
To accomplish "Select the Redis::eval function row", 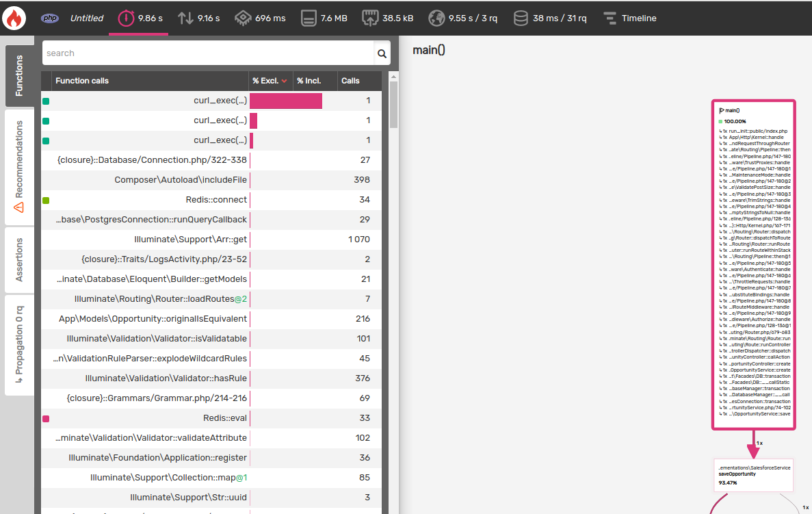I will click(211, 418).
